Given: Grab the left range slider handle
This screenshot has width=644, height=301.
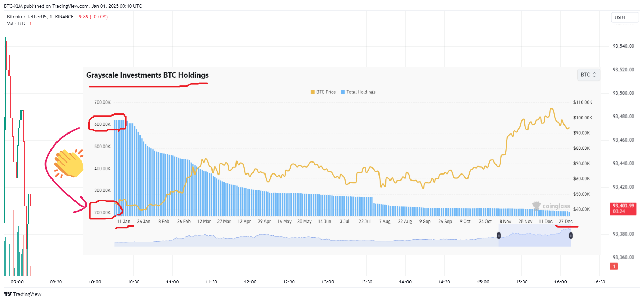Looking at the screenshot, I should click(x=499, y=235).
